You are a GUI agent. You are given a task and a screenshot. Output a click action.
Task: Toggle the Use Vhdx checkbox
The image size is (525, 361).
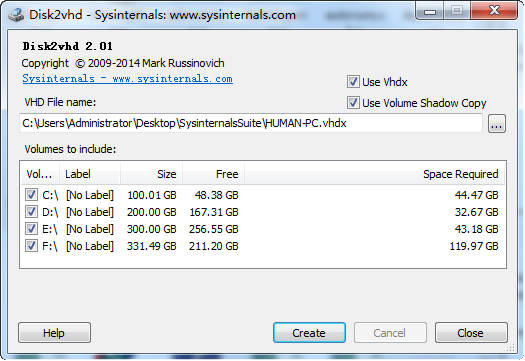353,82
